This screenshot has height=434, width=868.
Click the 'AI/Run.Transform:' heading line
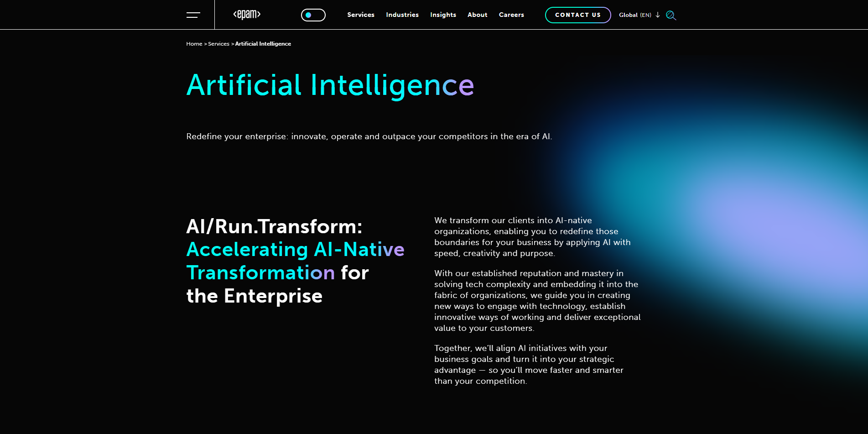274,226
